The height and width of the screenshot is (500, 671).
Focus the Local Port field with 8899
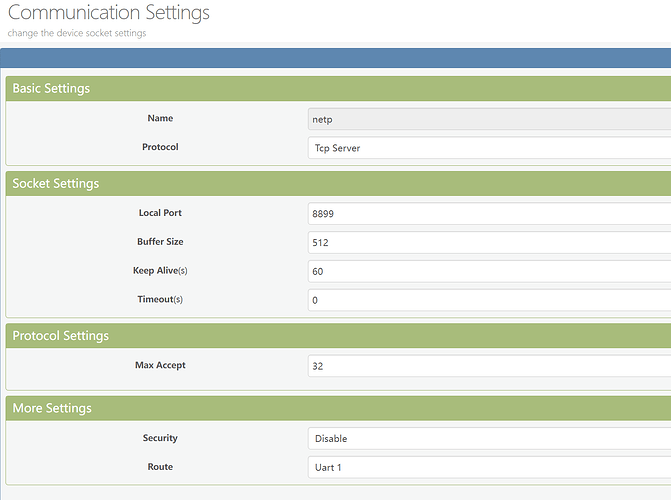[x=489, y=213]
